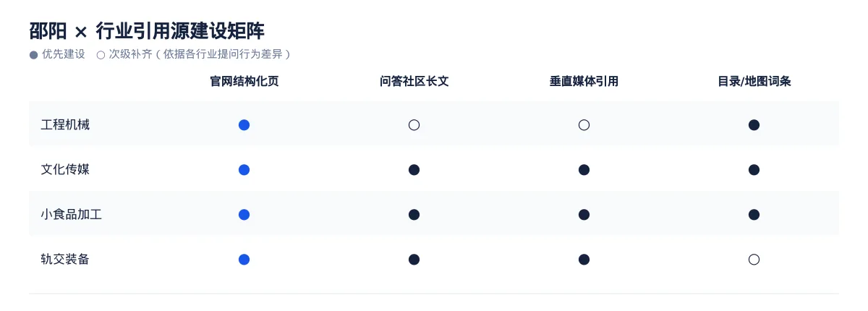The image size is (868, 311).
Task: Select the 工程机械 row label
Action: coord(65,125)
